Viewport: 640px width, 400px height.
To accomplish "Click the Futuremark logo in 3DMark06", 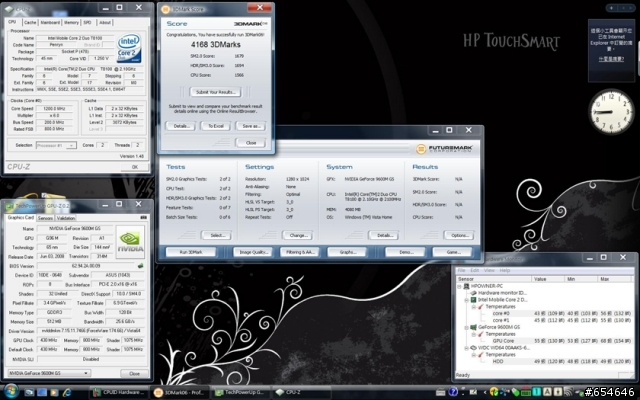I will pos(444,149).
